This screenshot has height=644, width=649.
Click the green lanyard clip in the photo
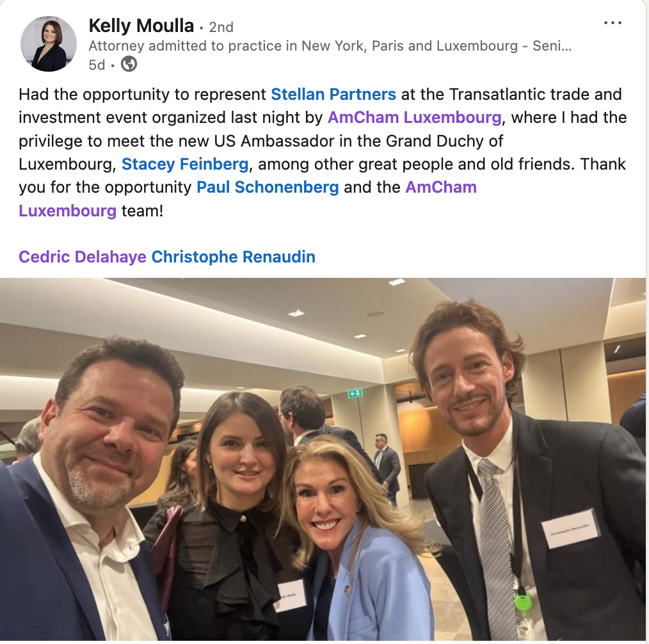pos(523,601)
